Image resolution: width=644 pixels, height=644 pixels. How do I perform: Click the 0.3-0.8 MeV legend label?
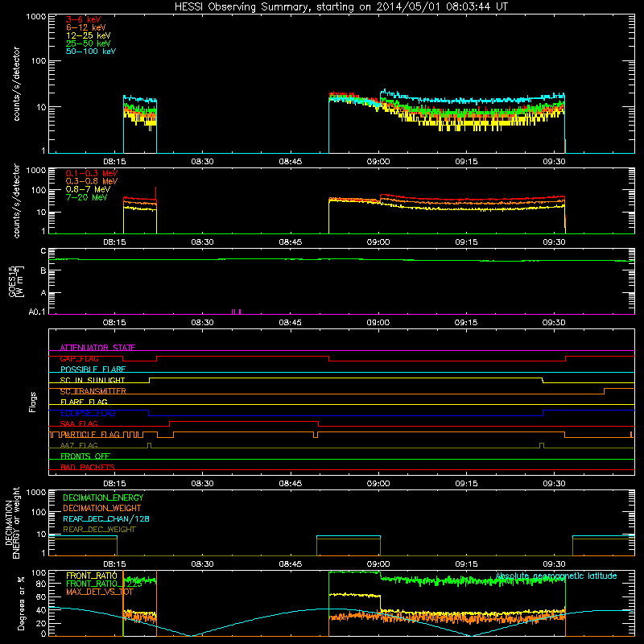[92, 181]
